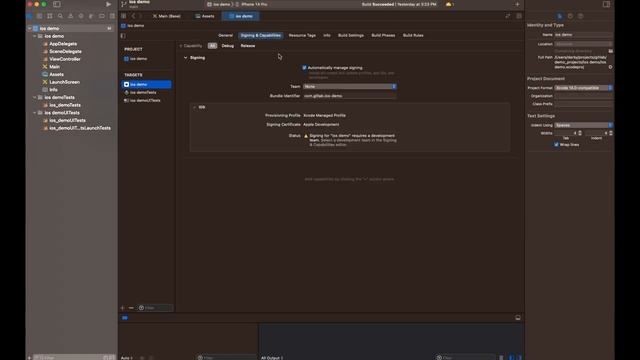The height and width of the screenshot is (360, 640).
Task: Switch to the Build Phases tab
Action: tap(383, 36)
